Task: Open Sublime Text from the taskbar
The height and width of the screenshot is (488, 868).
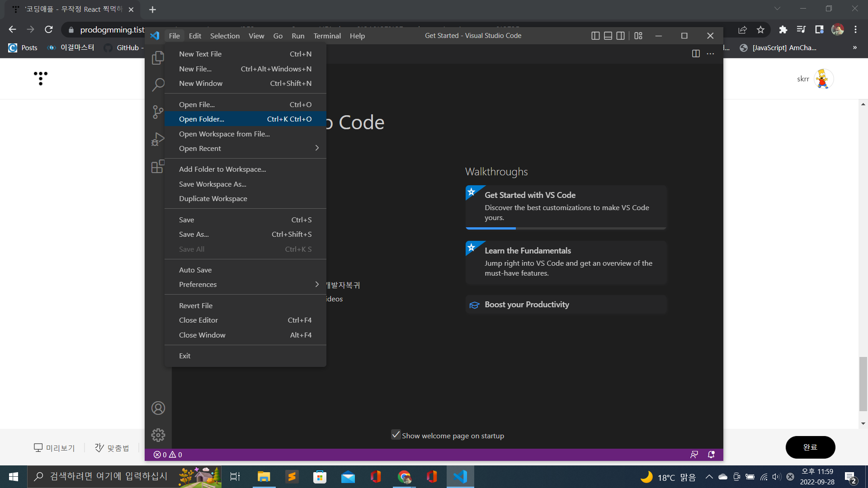Action: click(x=292, y=477)
